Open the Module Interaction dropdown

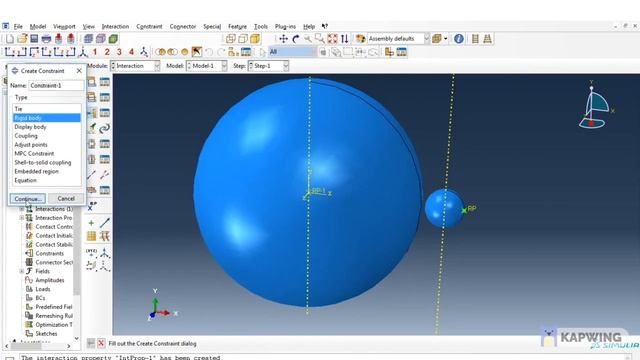tap(135, 66)
